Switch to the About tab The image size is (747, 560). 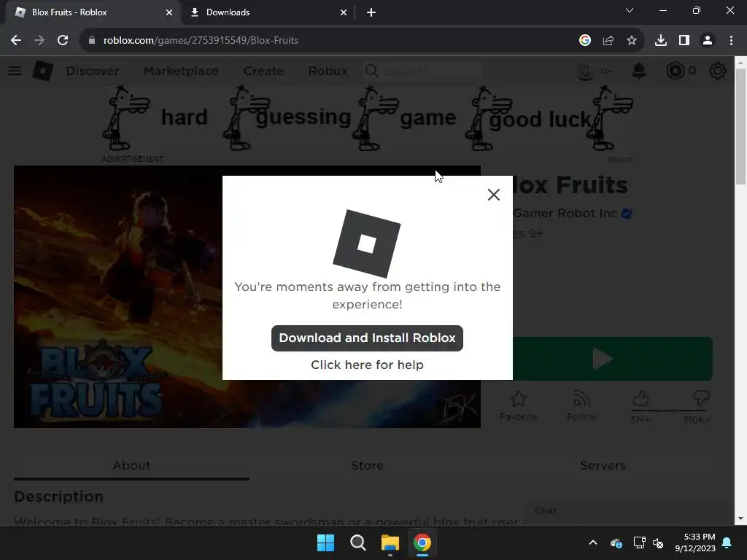tap(131, 466)
